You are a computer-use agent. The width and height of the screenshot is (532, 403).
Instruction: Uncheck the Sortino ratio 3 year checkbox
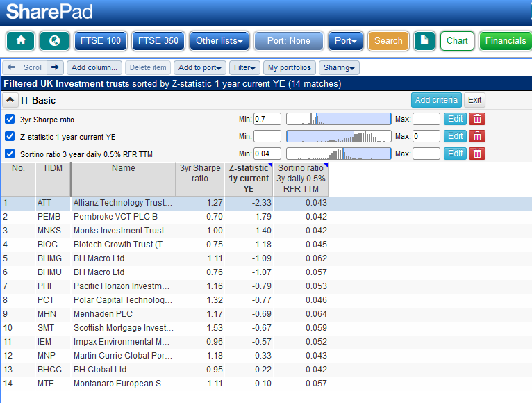(x=10, y=154)
